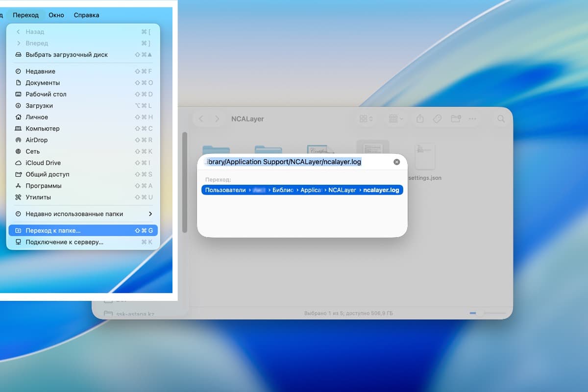This screenshot has width=588, height=392.
Task: Go forward in the NCALayer Finder window
Action: click(x=217, y=119)
